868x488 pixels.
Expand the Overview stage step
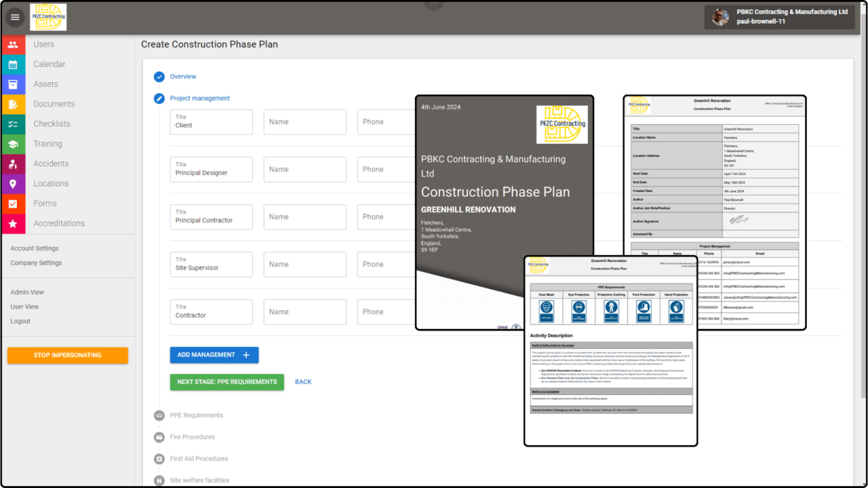[x=182, y=77]
